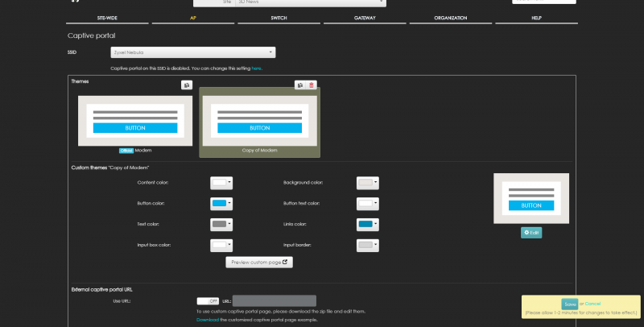The image size is (644, 327).
Task: Open Button text color picker
Action: tap(368, 203)
